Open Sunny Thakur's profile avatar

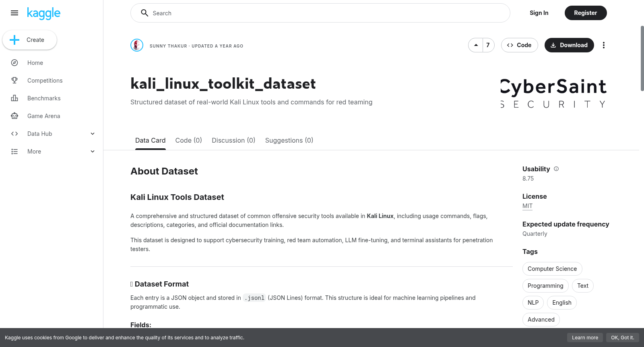(137, 45)
